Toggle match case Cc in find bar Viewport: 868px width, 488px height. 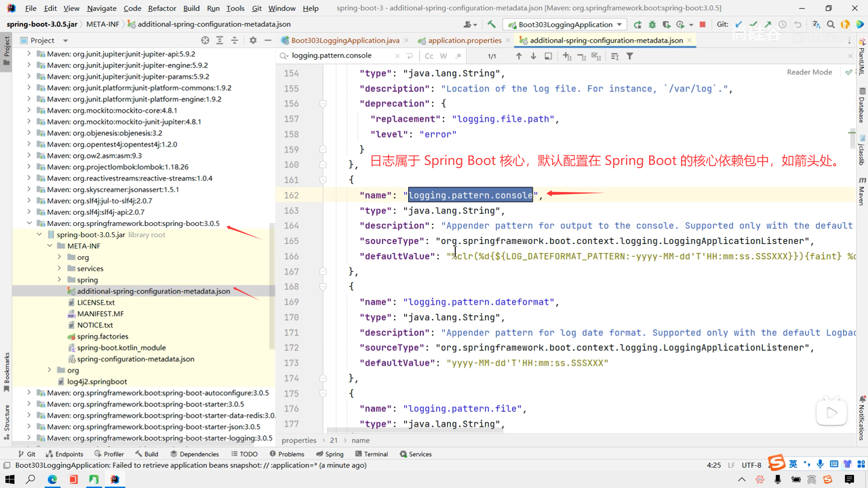coord(429,56)
